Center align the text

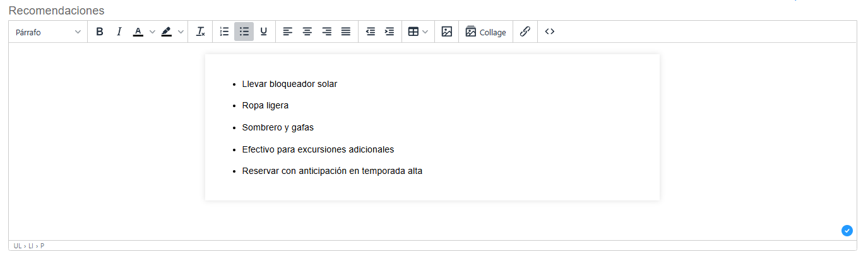coord(307,32)
